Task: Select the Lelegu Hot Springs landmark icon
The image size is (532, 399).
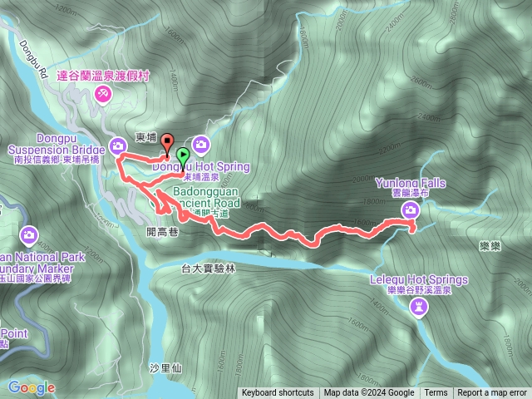Action: [x=419, y=308]
